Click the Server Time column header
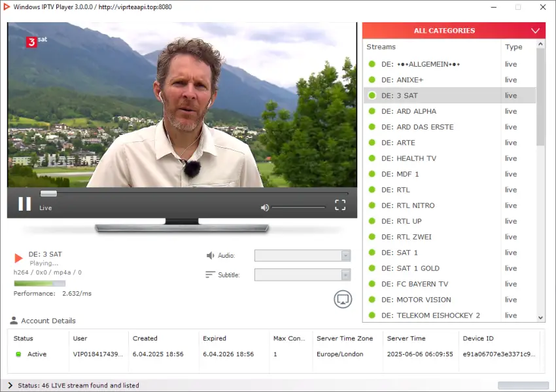Screen dimensions: 556x392 406,338
